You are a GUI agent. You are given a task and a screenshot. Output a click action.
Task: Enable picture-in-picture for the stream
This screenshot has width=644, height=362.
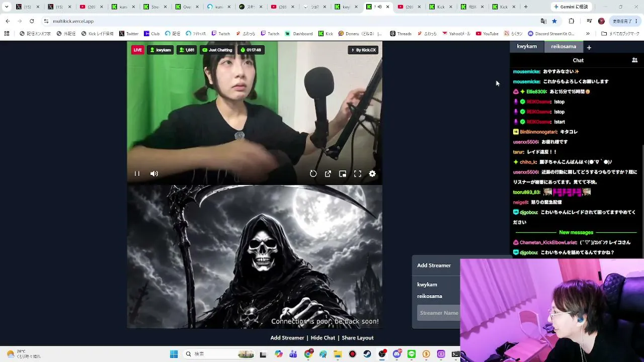343,173
